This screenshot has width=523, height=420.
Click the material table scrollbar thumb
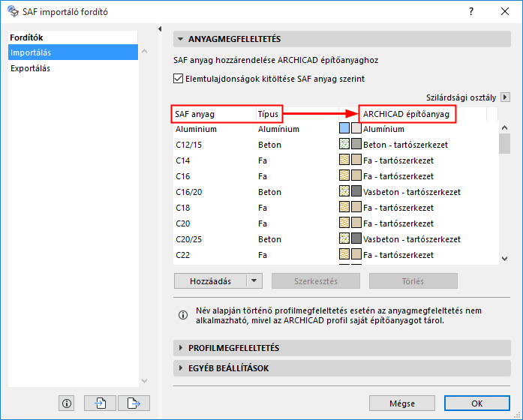pos(505,143)
